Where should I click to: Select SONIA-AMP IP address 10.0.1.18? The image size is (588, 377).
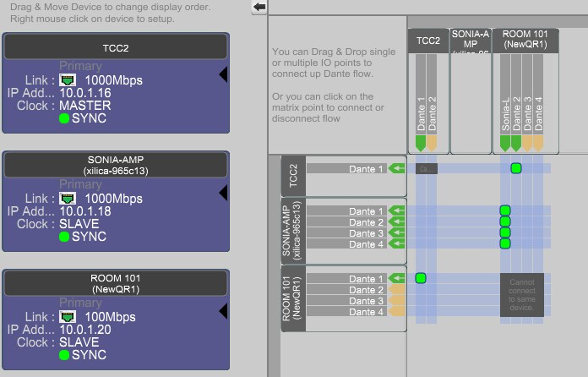[85, 211]
